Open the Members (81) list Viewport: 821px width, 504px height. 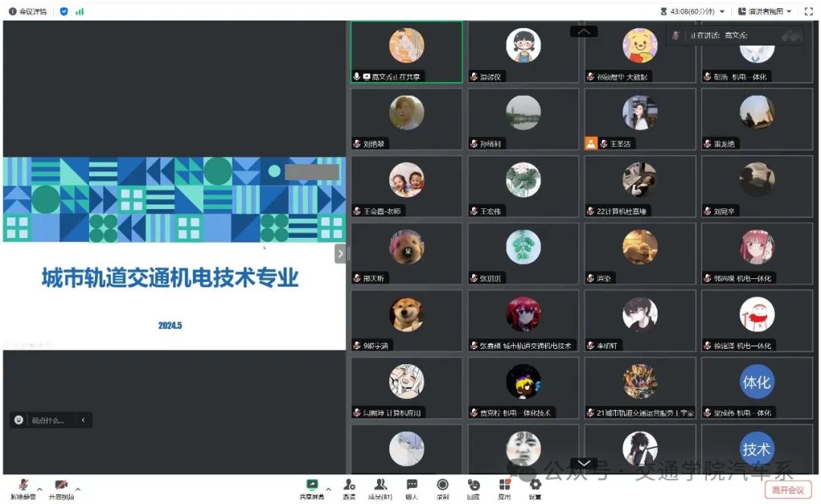tap(380, 485)
